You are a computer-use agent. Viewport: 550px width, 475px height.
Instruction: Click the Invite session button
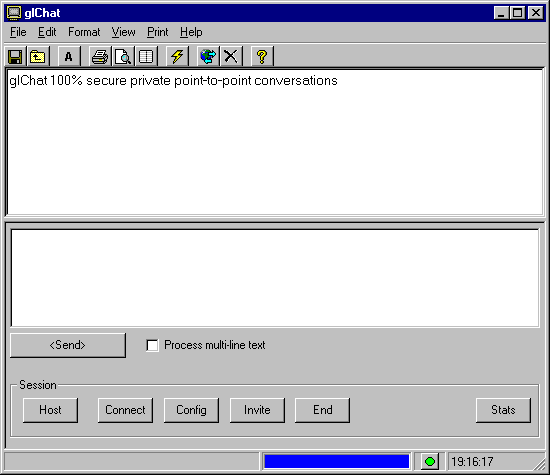[257, 410]
